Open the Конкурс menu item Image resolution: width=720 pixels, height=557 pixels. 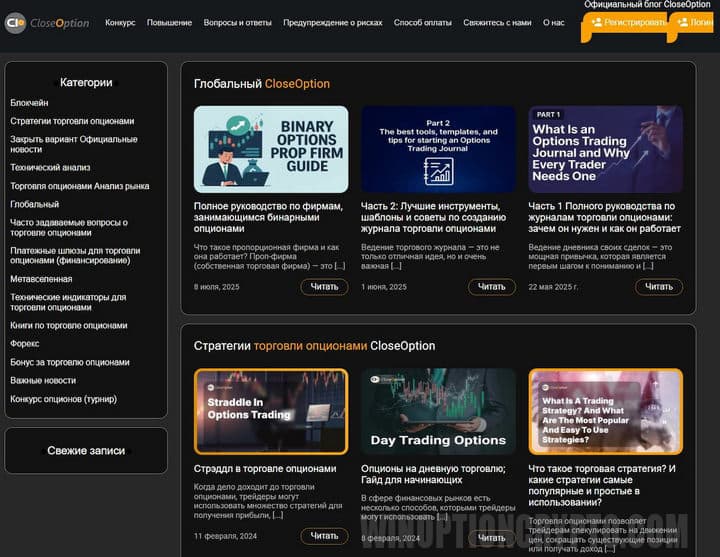point(120,23)
